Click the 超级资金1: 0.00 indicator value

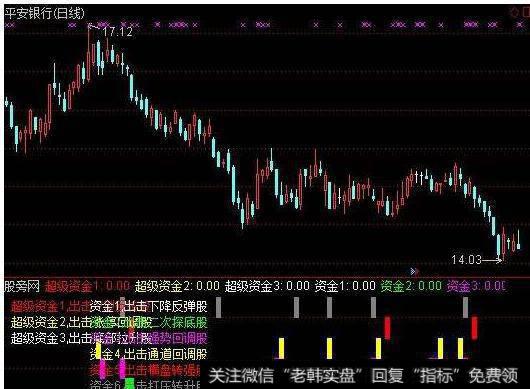[x=87, y=287]
